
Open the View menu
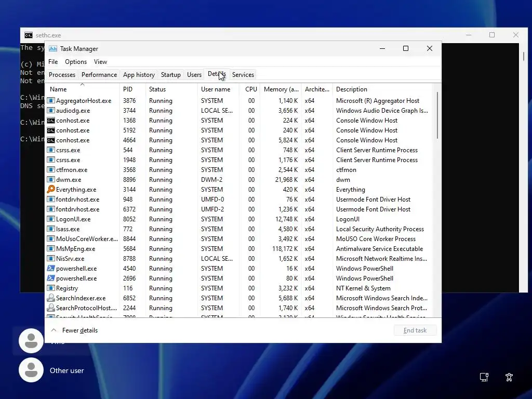coord(100,62)
